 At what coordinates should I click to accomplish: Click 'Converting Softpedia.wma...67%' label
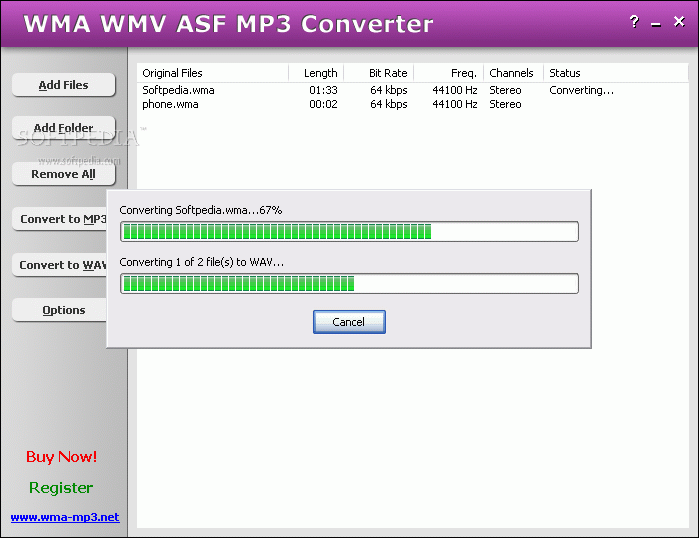pyautogui.click(x=201, y=210)
